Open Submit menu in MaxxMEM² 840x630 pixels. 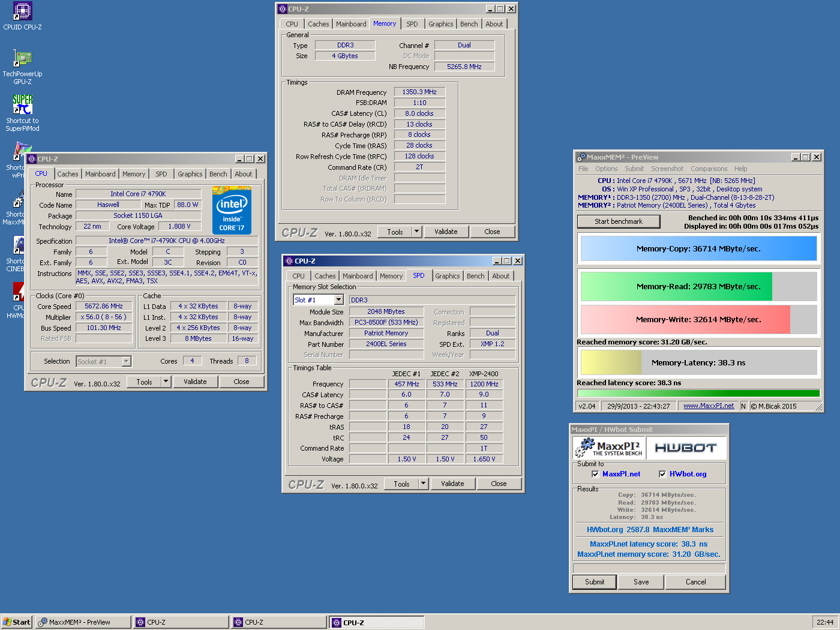634,169
